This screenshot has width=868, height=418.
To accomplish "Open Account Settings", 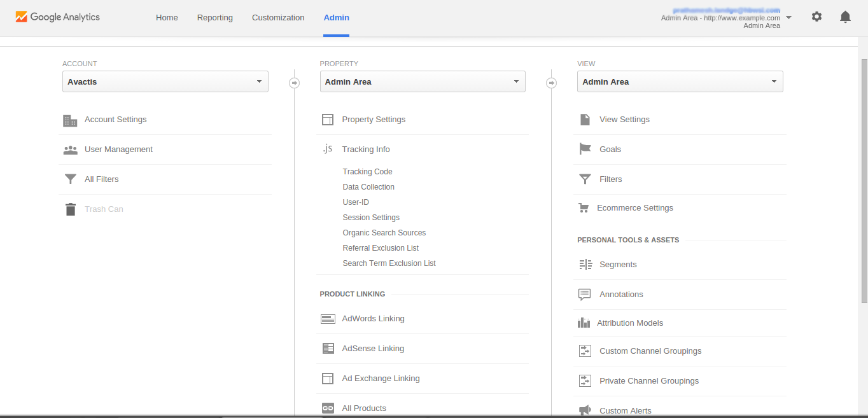I will [x=116, y=120].
